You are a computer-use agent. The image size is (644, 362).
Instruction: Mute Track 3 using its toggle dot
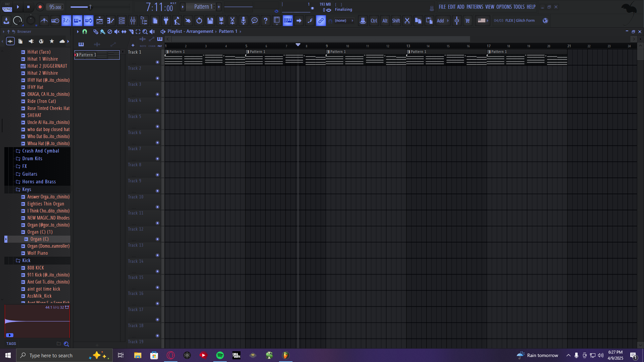(157, 94)
